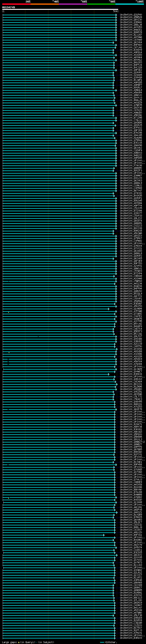The width and height of the screenshot is (146, 644).
Task: Select the UniRef100_Q9LFG7 label
Action: pyautogui.click(x=131, y=336)
